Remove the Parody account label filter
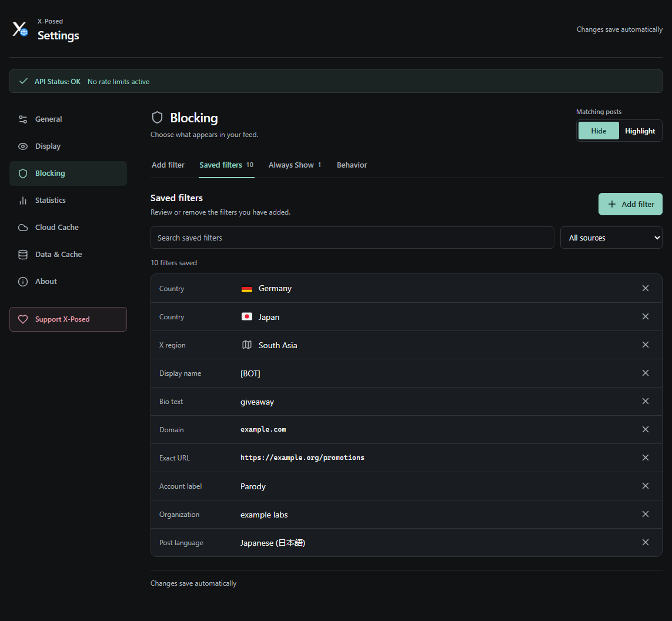 [646, 486]
